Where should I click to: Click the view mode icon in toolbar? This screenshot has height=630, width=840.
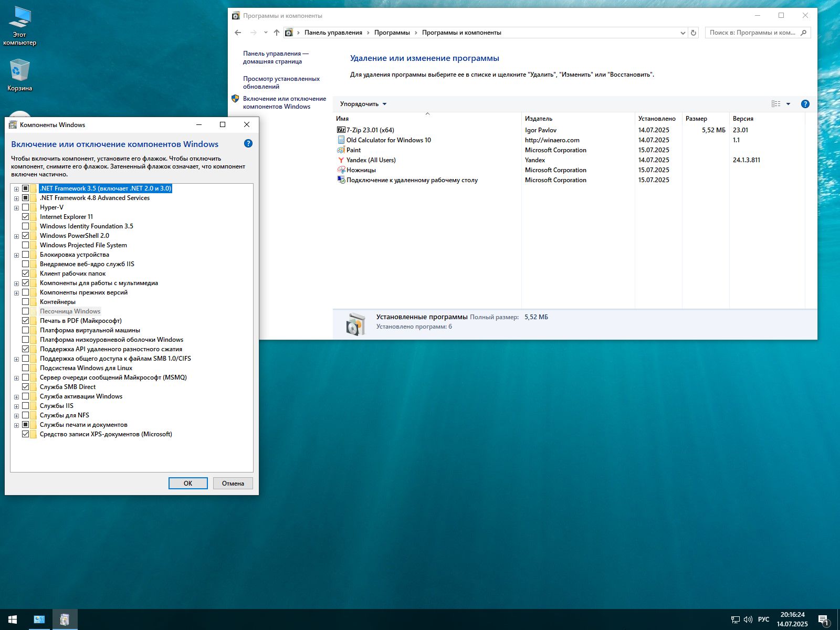click(776, 104)
